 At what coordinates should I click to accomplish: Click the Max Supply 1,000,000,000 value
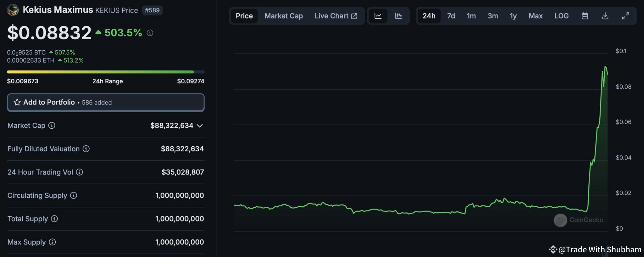[x=180, y=242]
